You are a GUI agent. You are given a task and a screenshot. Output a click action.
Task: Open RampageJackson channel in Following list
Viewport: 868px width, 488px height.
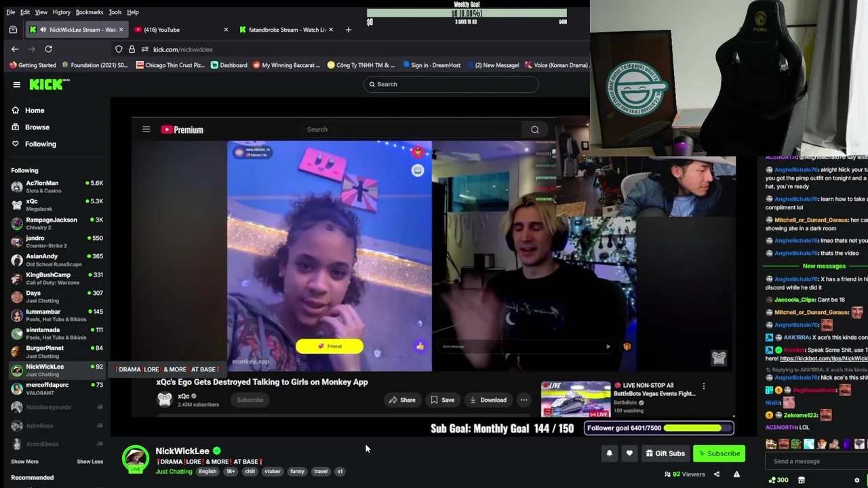[x=57, y=223]
